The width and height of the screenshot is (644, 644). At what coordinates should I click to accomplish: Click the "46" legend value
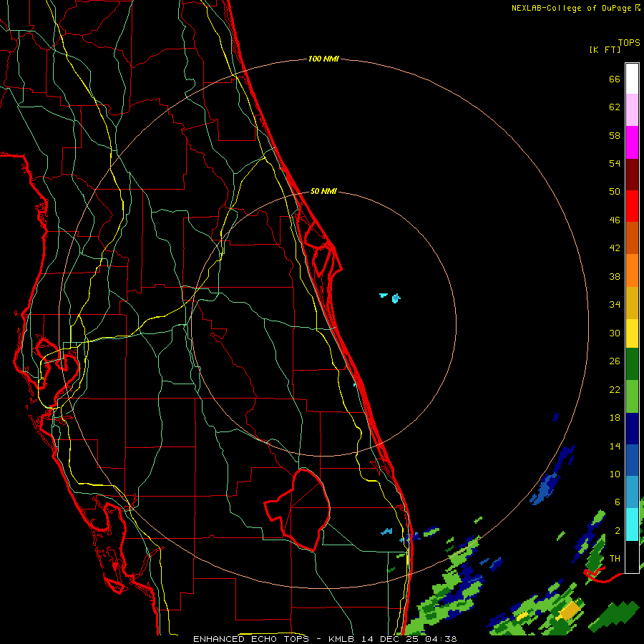tap(615, 220)
